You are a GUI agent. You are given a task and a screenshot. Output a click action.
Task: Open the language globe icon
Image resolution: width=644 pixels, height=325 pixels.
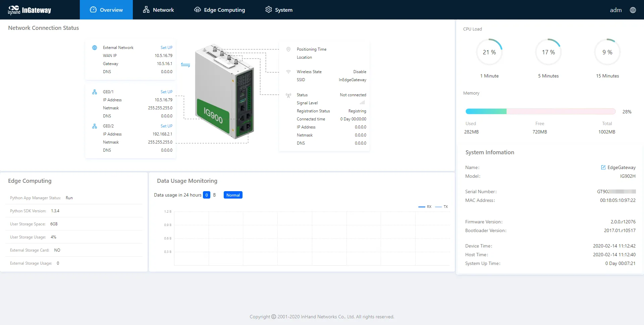633,10
